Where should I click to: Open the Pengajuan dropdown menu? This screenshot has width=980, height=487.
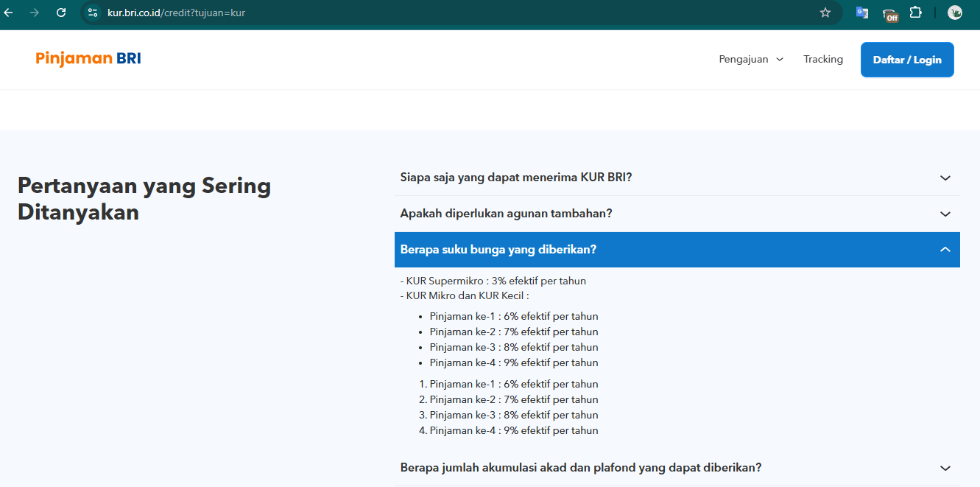(x=751, y=59)
